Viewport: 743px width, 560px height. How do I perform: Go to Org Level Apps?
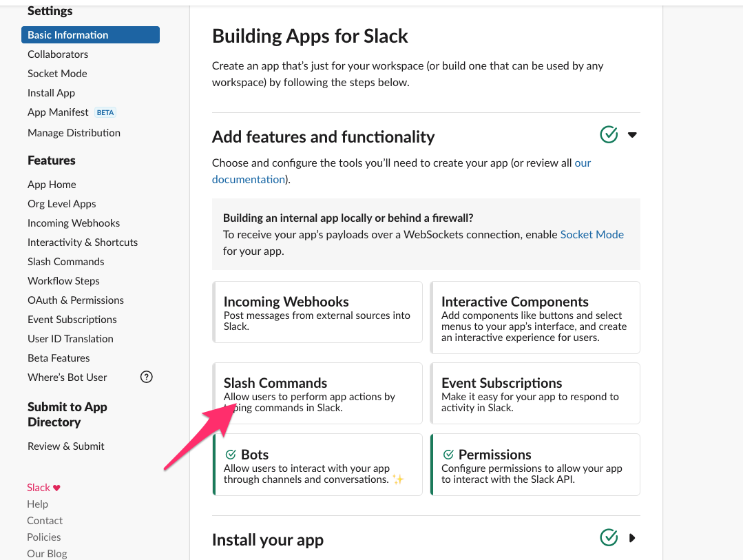click(61, 204)
